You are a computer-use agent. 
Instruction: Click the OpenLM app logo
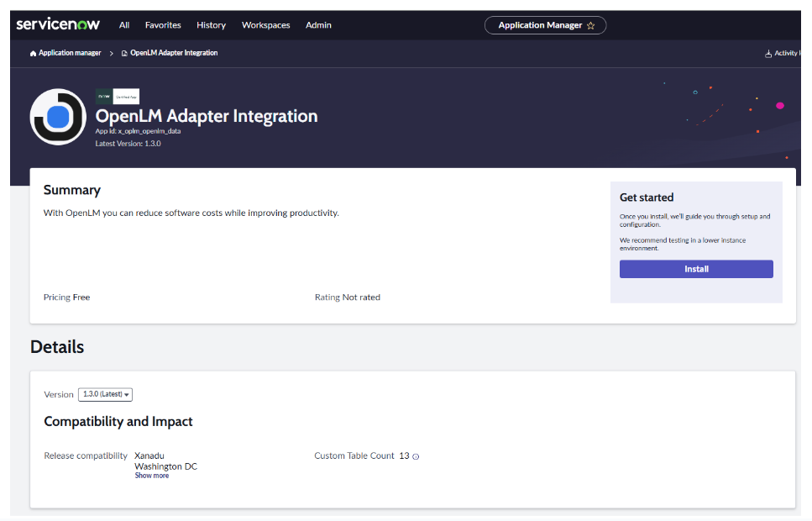coord(58,117)
